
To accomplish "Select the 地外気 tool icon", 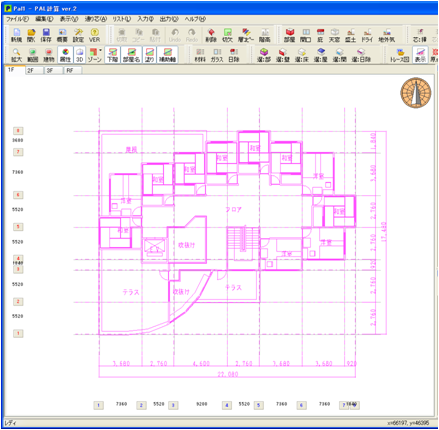I will tap(387, 35).
